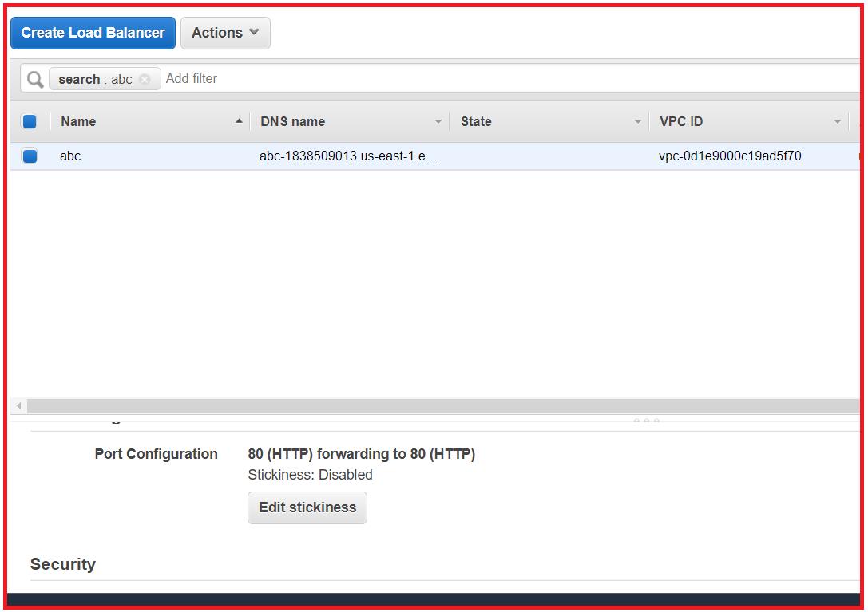Open the VPC ID column filter dropdown

pyautogui.click(x=837, y=121)
